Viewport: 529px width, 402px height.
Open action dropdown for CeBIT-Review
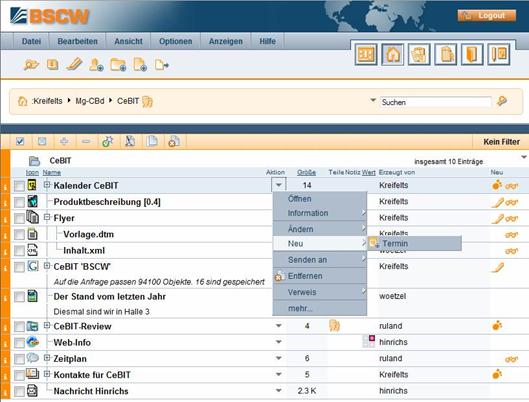point(279,326)
